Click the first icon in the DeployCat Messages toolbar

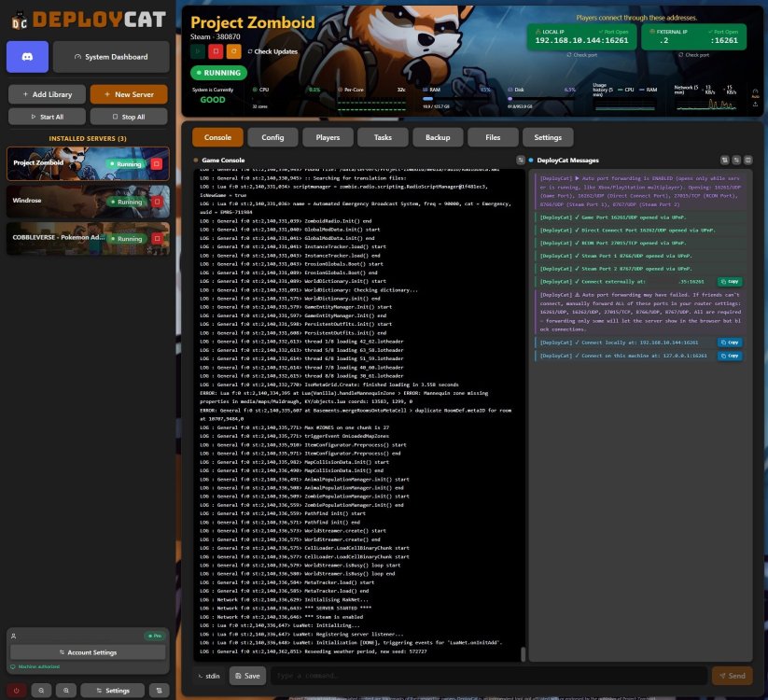click(725, 161)
